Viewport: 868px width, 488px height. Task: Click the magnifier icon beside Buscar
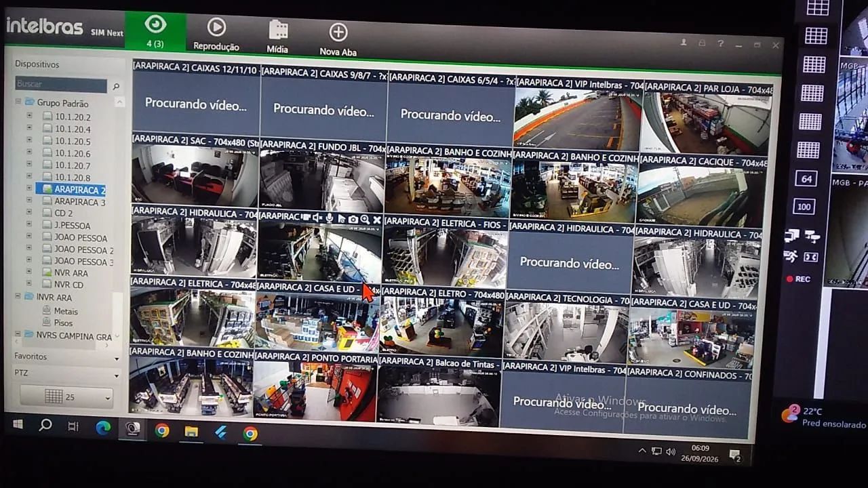point(116,86)
